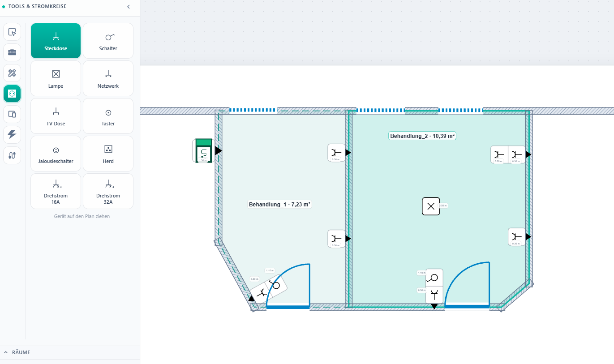Click the active green socket sidebar icon
614x364 pixels.
pyautogui.click(x=12, y=94)
